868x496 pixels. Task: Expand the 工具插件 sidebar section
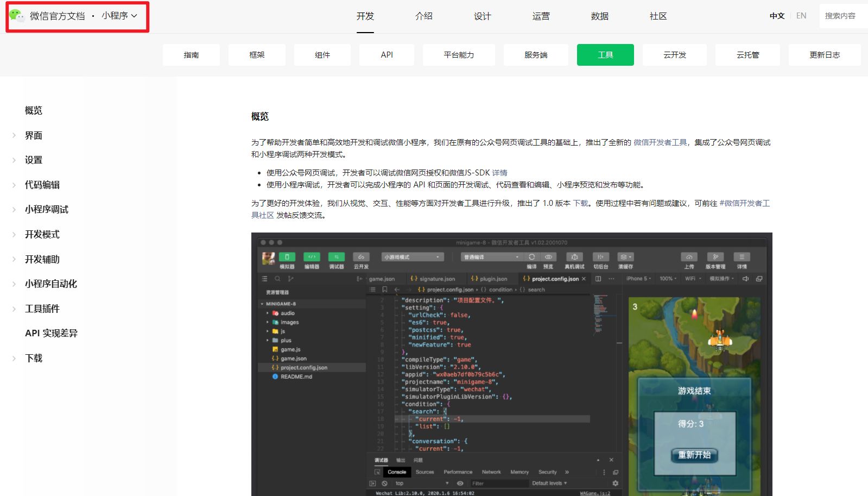pyautogui.click(x=42, y=309)
